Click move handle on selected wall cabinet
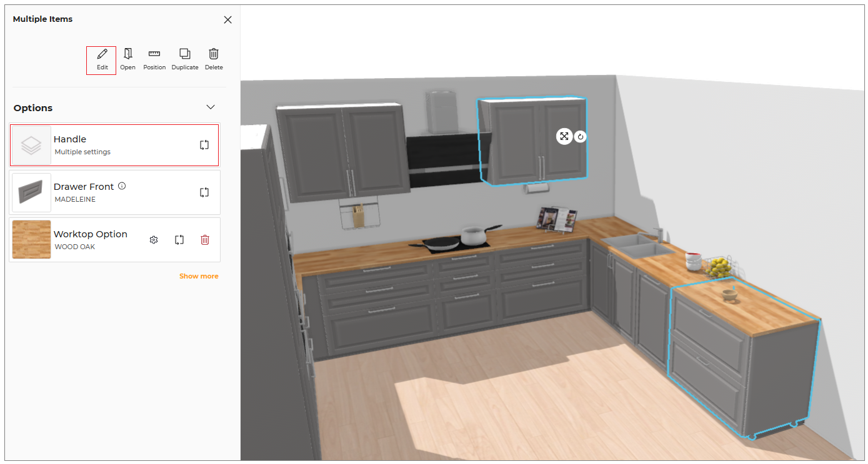 point(564,136)
